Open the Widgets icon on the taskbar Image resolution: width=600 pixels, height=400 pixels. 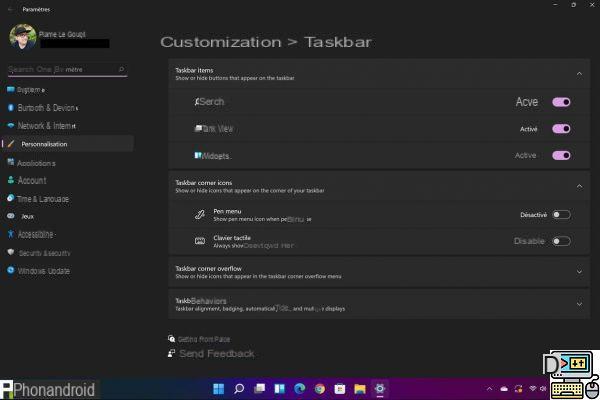pyautogui.click(x=280, y=389)
